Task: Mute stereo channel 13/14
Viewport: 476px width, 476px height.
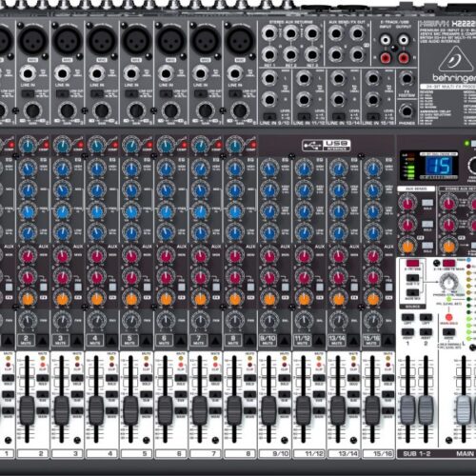Action: [353, 341]
